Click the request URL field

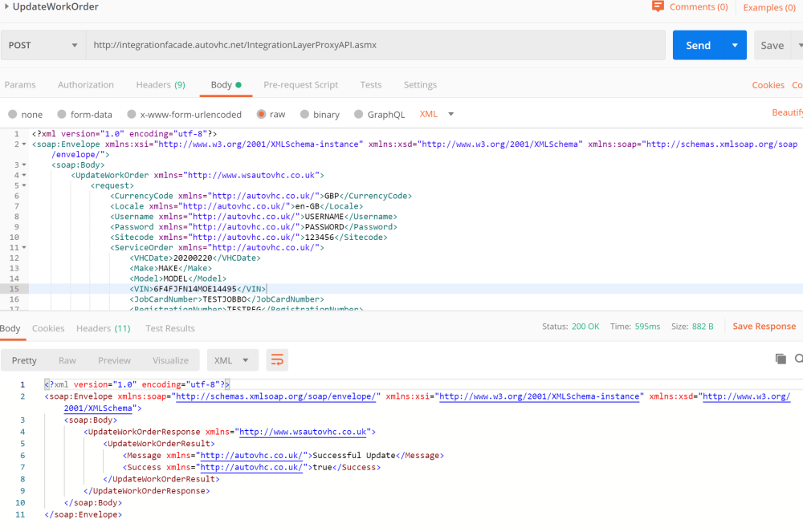(x=376, y=45)
